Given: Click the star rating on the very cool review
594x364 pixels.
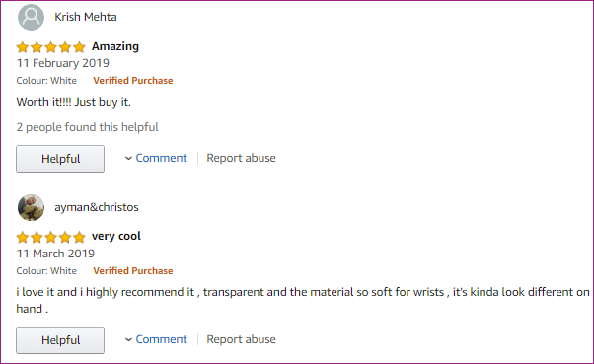Looking at the screenshot, I should click(50, 237).
